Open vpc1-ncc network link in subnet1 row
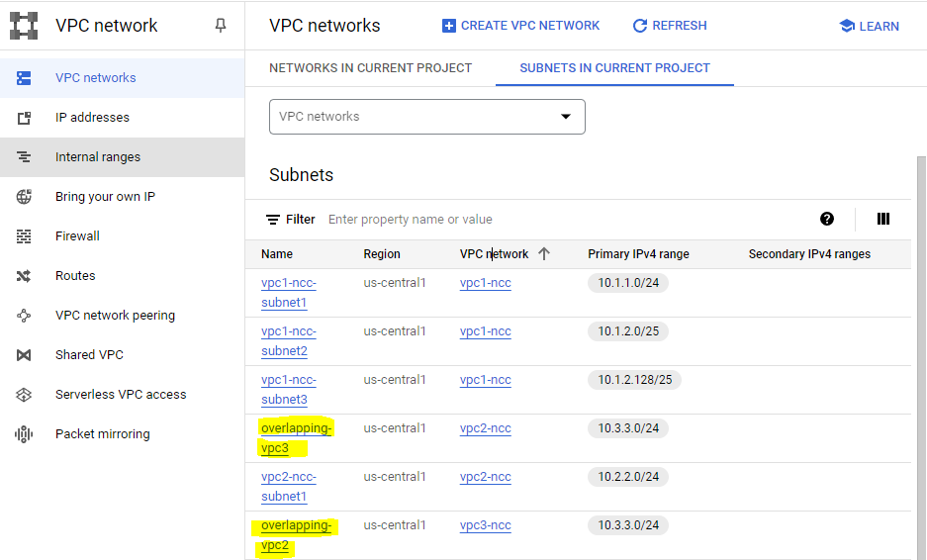Screen dimensions: 927x560 coord(486,283)
